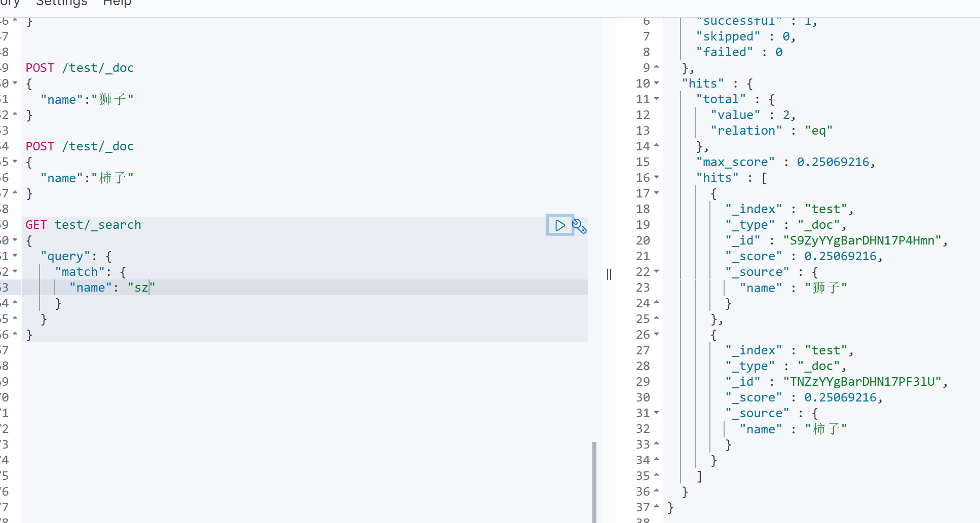
Task: Click the GET test/_search request line
Action: pos(84,225)
